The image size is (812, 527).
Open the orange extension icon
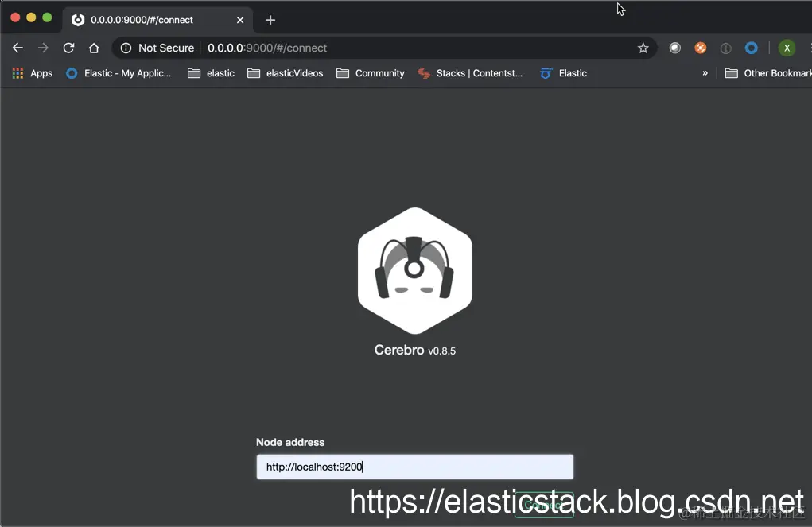[700, 48]
